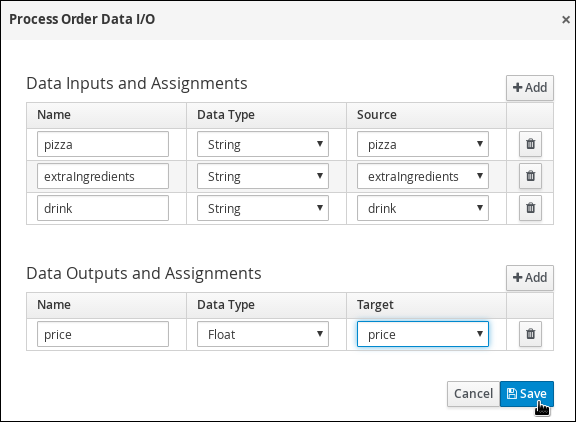Add a new data input assignment
Viewport: 576px width, 422px height.
530,88
